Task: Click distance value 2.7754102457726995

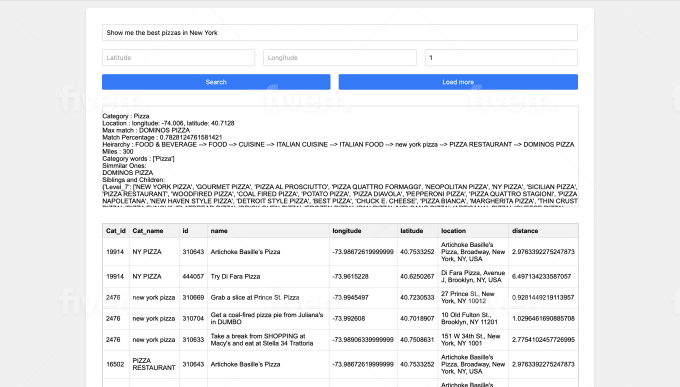Action: 543,340
